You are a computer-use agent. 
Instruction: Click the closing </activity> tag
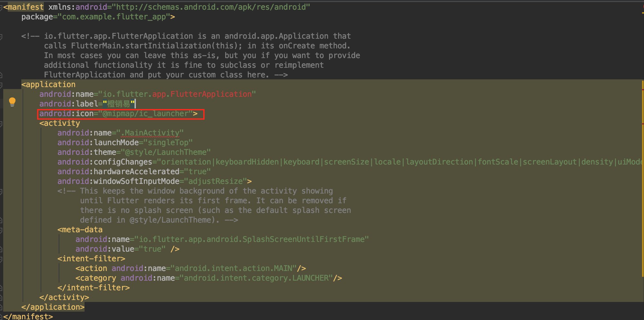[64, 297]
